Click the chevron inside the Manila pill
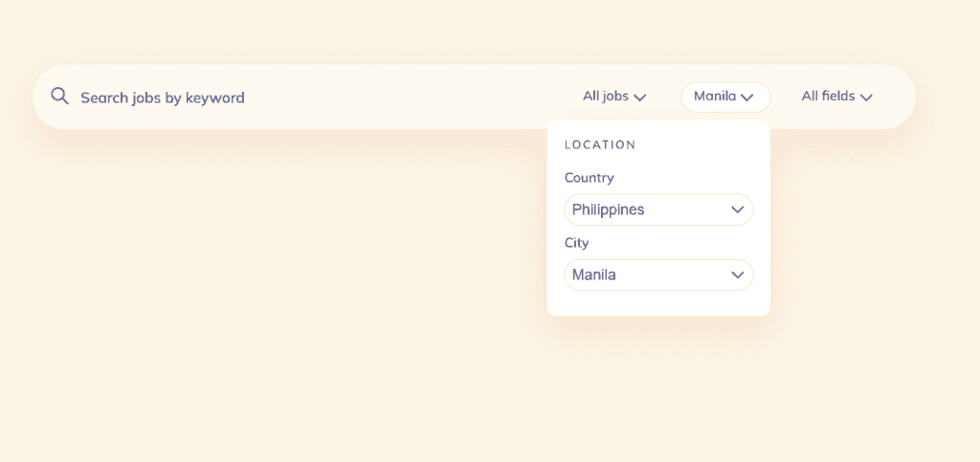Image resolution: width=980 pixels, height=462 pixels. [747, 98]
